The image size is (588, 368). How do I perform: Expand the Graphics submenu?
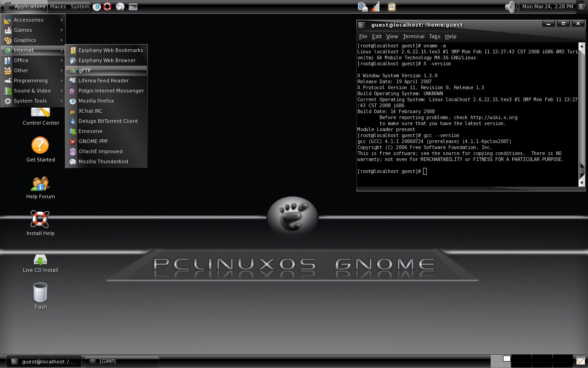coord(33,40)
